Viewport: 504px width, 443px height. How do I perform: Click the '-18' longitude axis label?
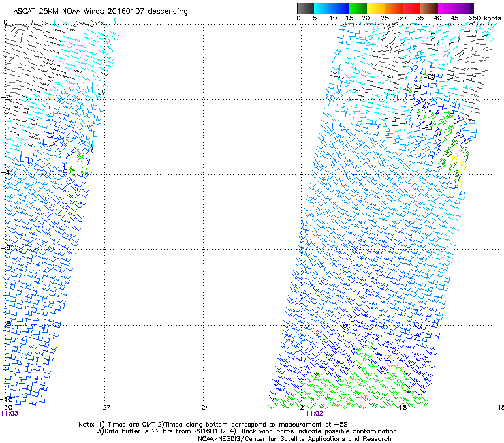coord(400,407)
